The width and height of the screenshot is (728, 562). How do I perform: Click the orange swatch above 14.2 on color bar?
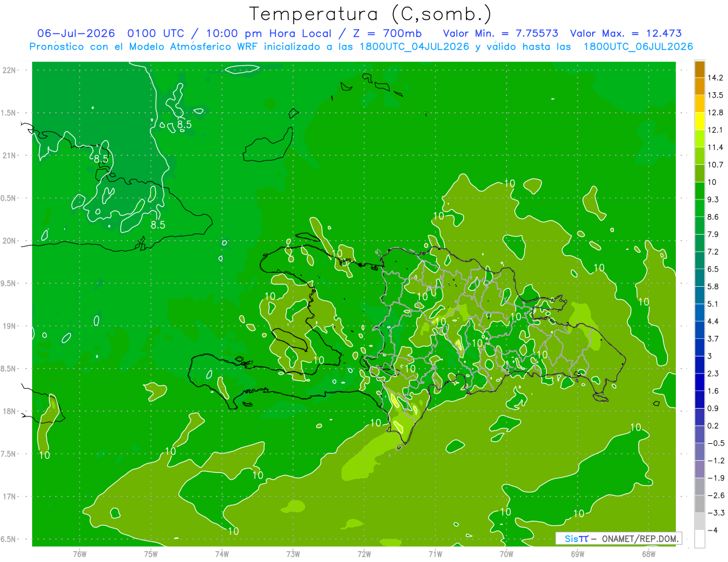[x=699, y=69]
